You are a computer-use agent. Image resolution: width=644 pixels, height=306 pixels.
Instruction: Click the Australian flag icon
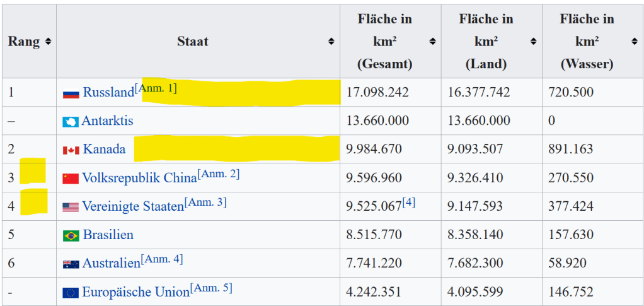(x=71, y=264)
